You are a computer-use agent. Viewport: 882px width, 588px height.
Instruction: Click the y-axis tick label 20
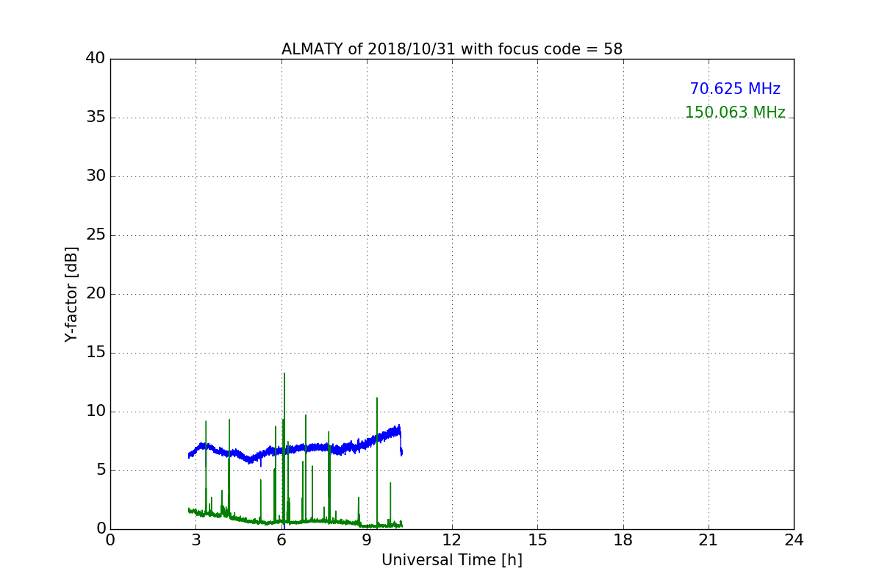tap(96, 294)
